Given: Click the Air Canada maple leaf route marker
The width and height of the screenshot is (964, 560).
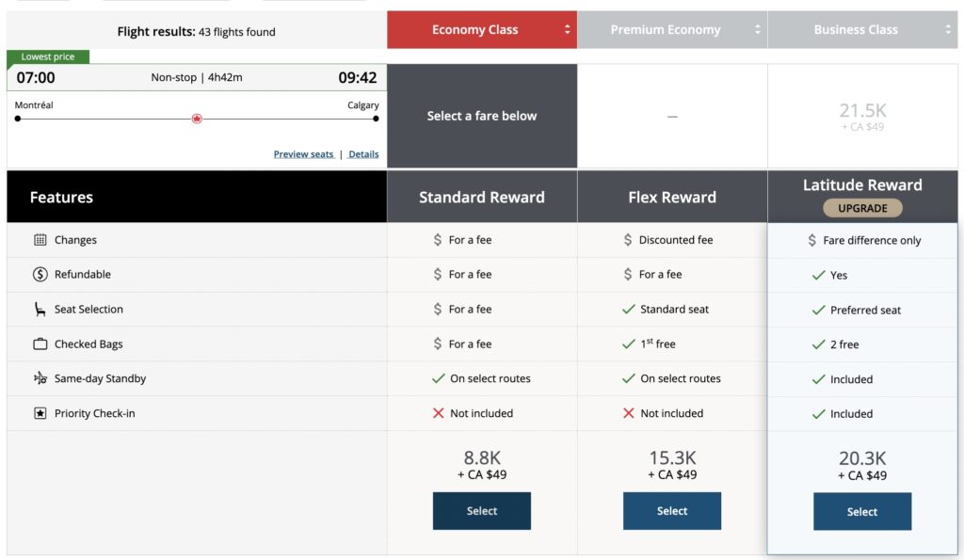Looking at the screenshot, I should pos(197,119).
